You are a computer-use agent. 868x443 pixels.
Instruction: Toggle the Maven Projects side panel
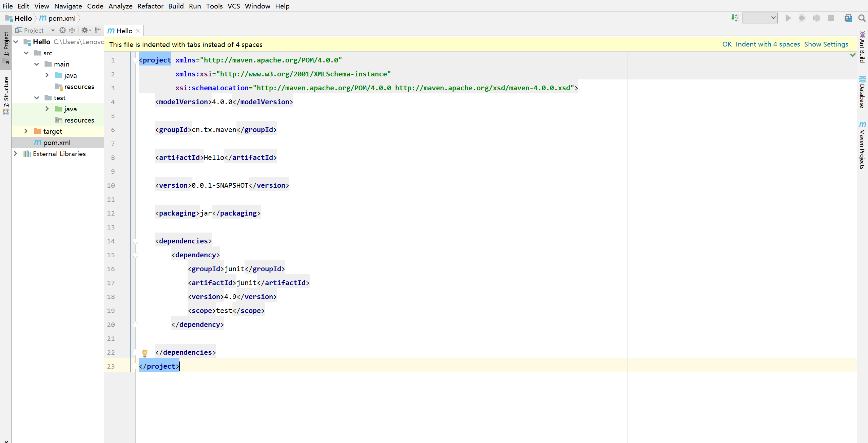[x=862, y=145]
